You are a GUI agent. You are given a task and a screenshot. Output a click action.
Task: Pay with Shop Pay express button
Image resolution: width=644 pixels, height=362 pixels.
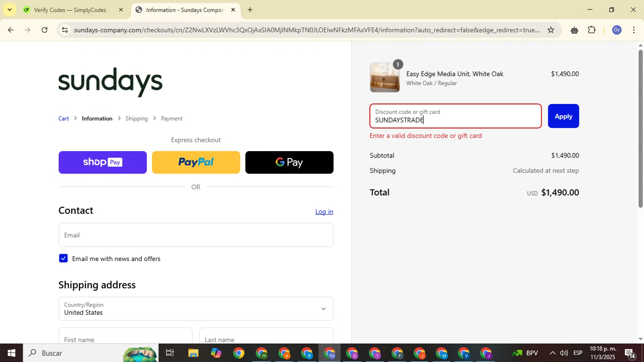(x=103, y=162)
